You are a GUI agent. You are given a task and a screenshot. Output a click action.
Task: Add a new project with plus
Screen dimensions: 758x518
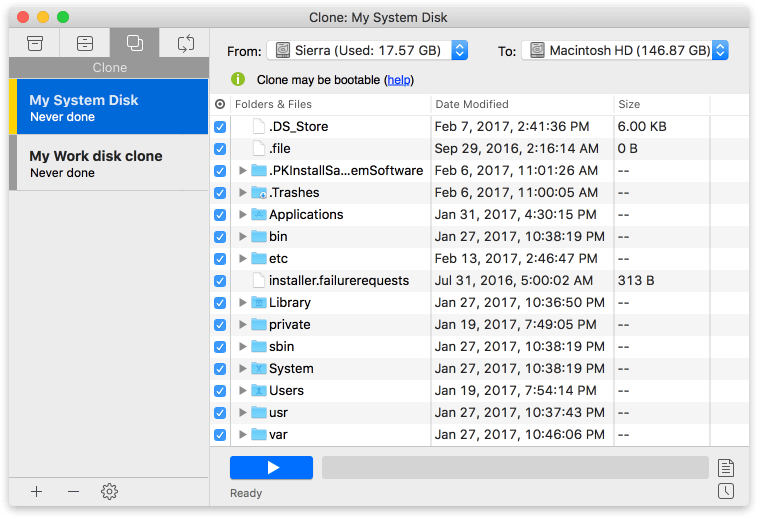(36, 491)
